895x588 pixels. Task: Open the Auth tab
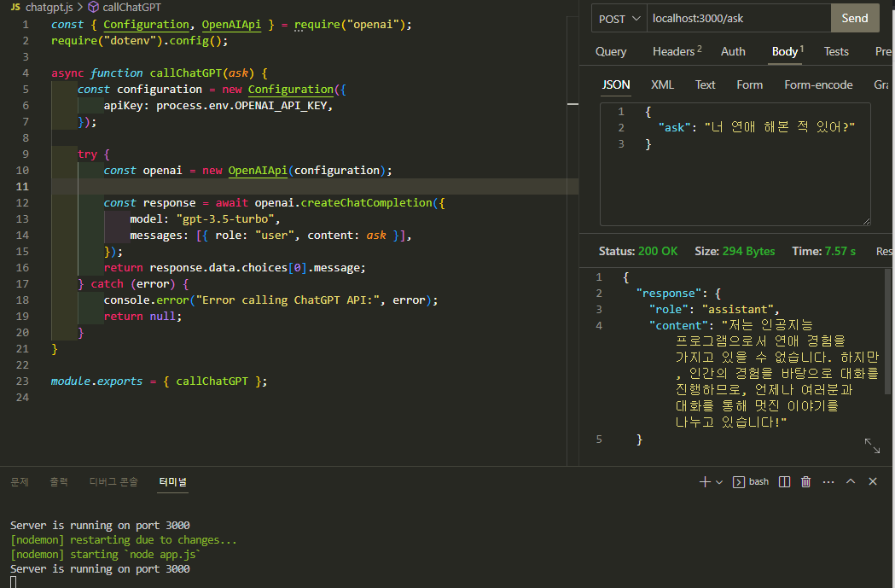pos(733,51)
